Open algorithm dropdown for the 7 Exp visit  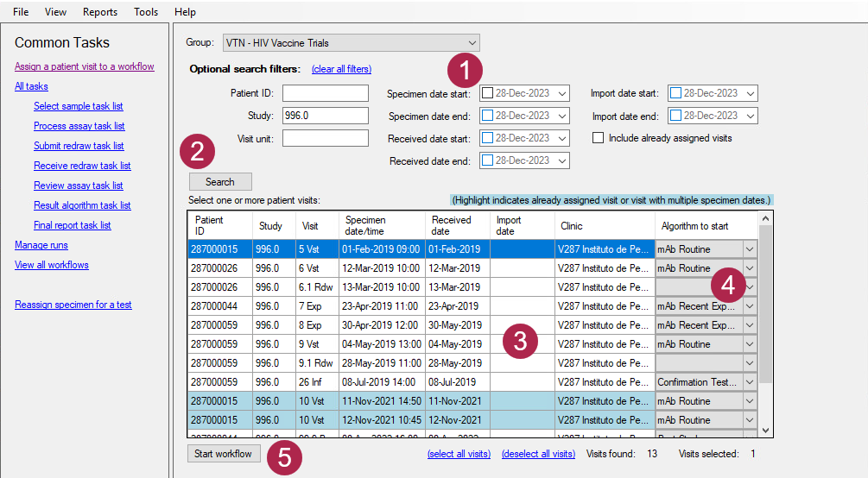pyautogui.click(x=750, y=306)
